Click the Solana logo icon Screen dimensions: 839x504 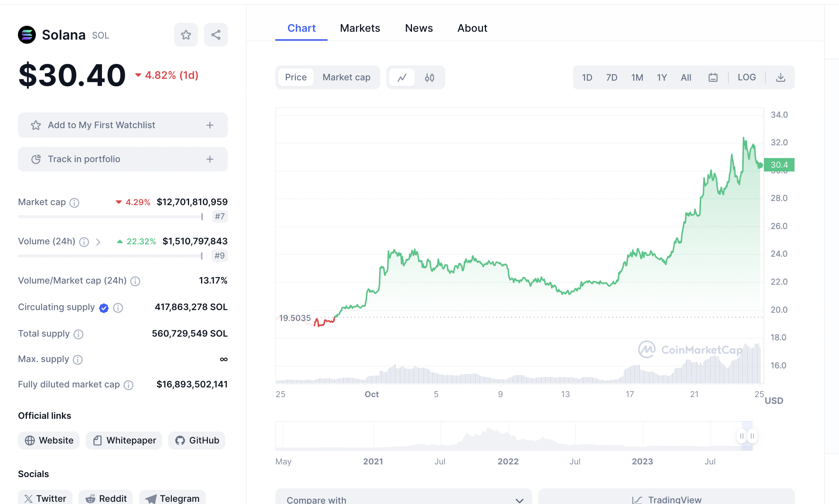tap(27, 35)
